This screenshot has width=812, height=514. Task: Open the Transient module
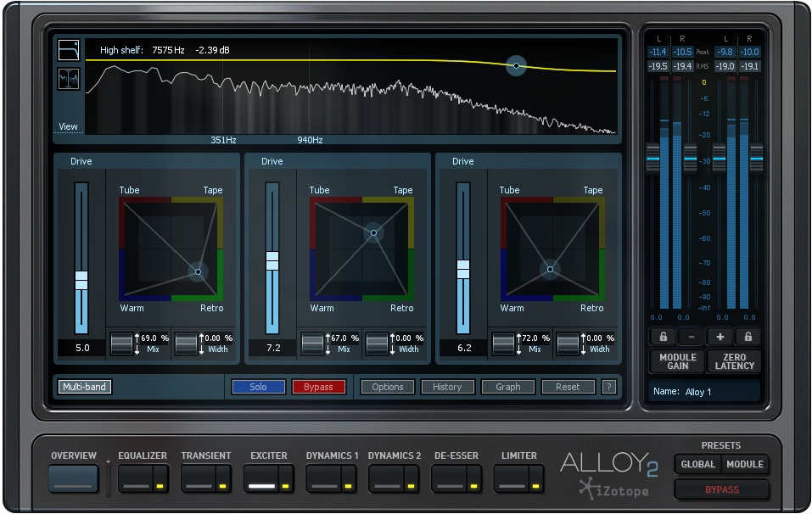point(199,479)
